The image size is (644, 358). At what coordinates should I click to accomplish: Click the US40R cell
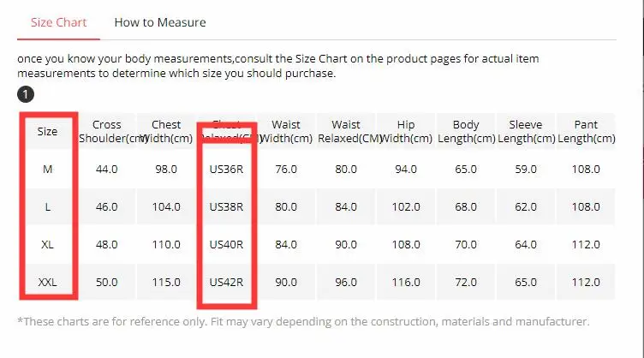pos(226,245)
